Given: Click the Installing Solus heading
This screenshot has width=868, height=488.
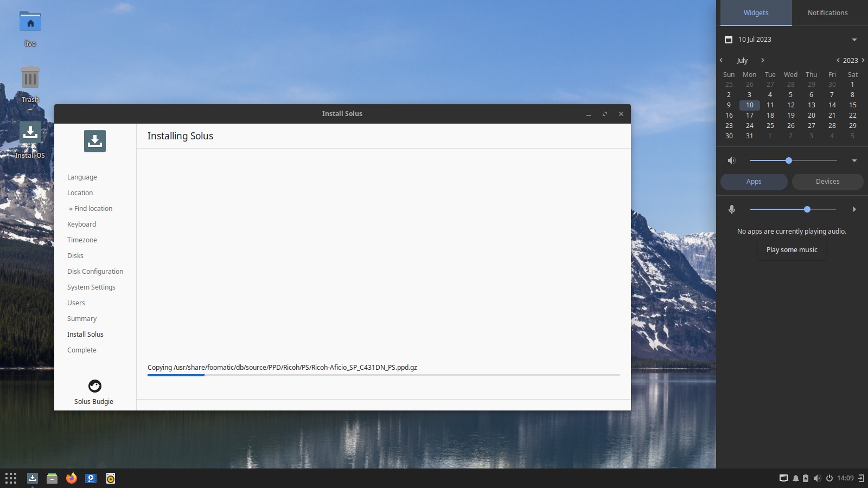Looking at the screenshot, I should (180, 136).
